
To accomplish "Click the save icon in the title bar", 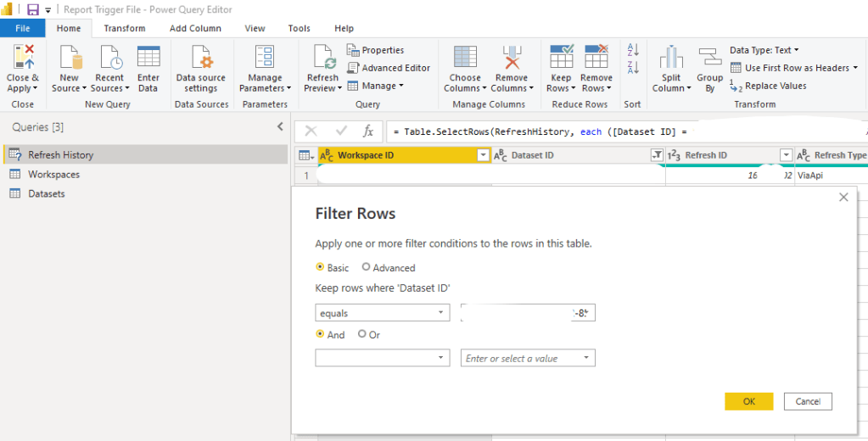I will coord(32,9).
